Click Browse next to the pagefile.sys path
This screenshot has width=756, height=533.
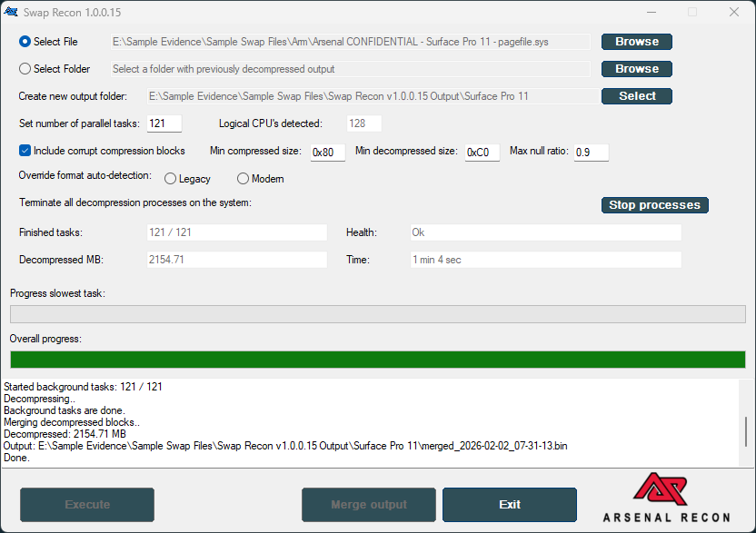coord(636,42)
